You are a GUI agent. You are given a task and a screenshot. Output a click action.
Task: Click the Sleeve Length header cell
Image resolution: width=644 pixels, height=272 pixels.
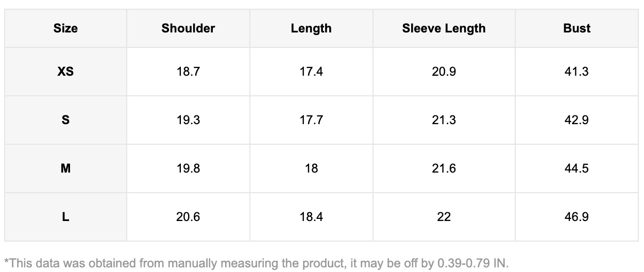(444, 28)
